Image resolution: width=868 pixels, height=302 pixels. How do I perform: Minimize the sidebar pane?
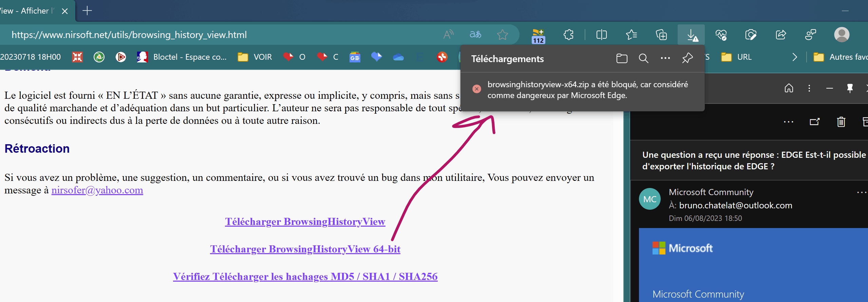pyautogui.click(x=829, y=88)
